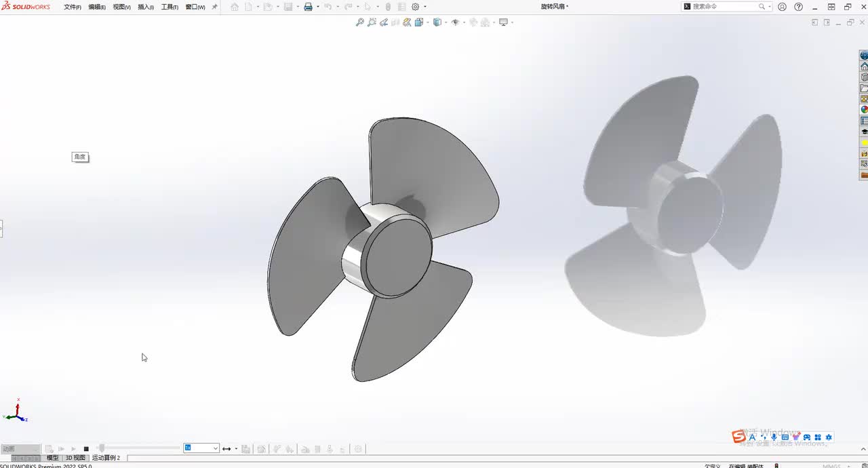The height and width of the screenshot is (468, 868).
Task: Open the View Orientation icon
Action: point(418,22)
